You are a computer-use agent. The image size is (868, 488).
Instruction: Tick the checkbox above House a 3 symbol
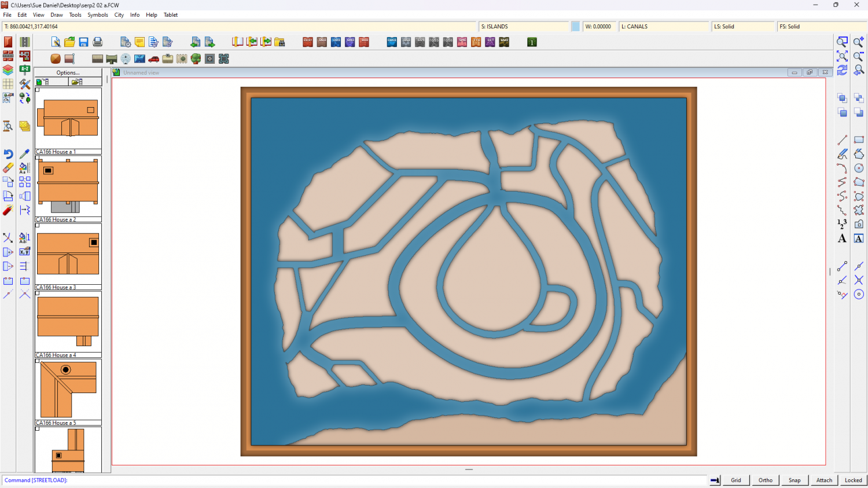[x=38, y=225]
